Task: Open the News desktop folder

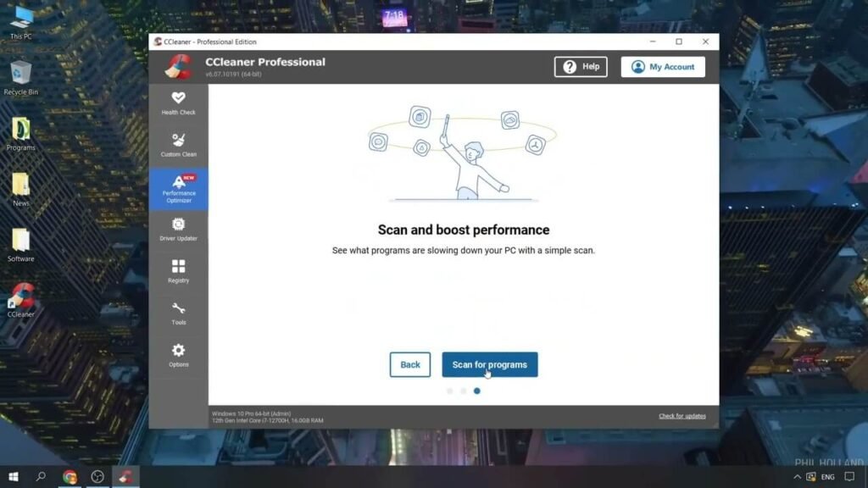Action: (21, 189)
